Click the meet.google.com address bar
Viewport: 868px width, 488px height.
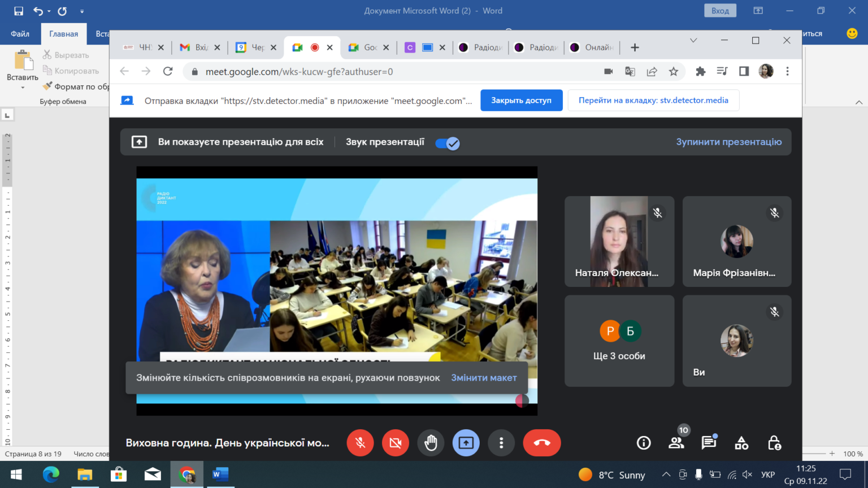tap(396, 72)
